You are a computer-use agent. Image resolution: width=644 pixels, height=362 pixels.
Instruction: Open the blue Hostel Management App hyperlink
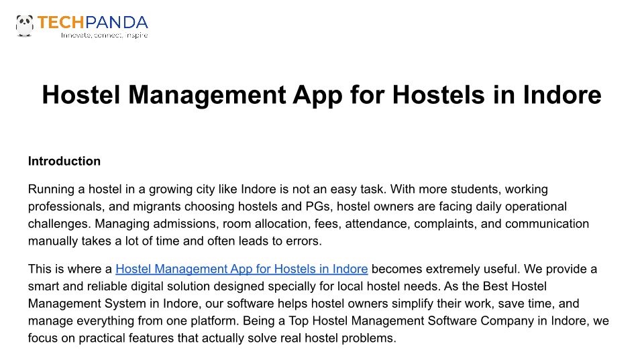241,269
